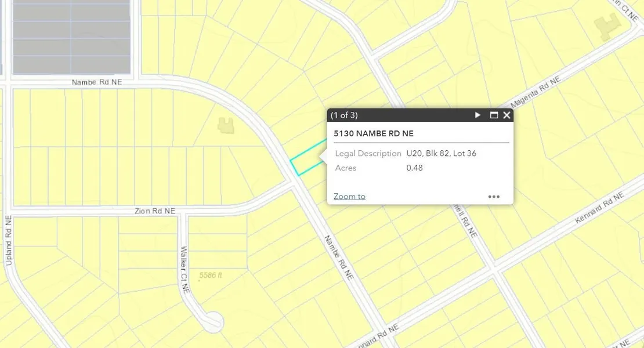Select the legal description value text
This screenshot has width=644, height=348.
click(441, 154)
